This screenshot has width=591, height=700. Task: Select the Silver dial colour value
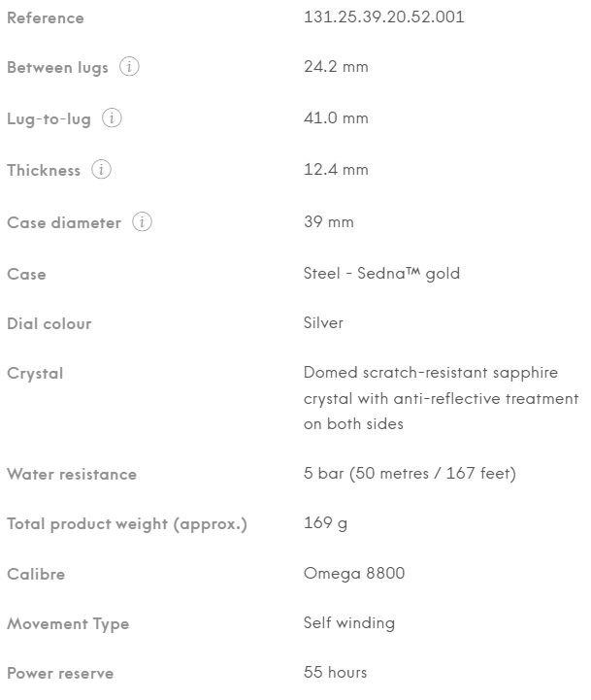pyautogui.click(x=323, y=323)
